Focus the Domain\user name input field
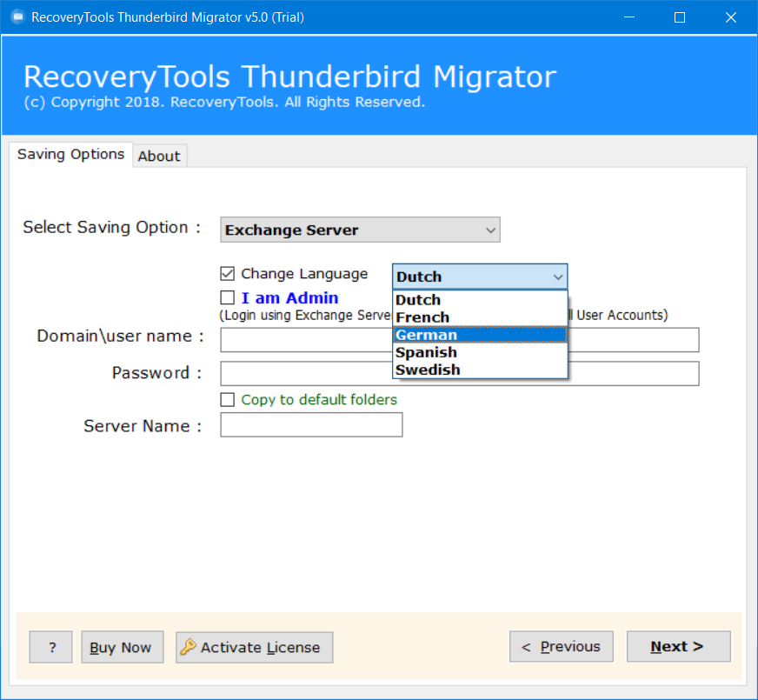 (460, 340)
